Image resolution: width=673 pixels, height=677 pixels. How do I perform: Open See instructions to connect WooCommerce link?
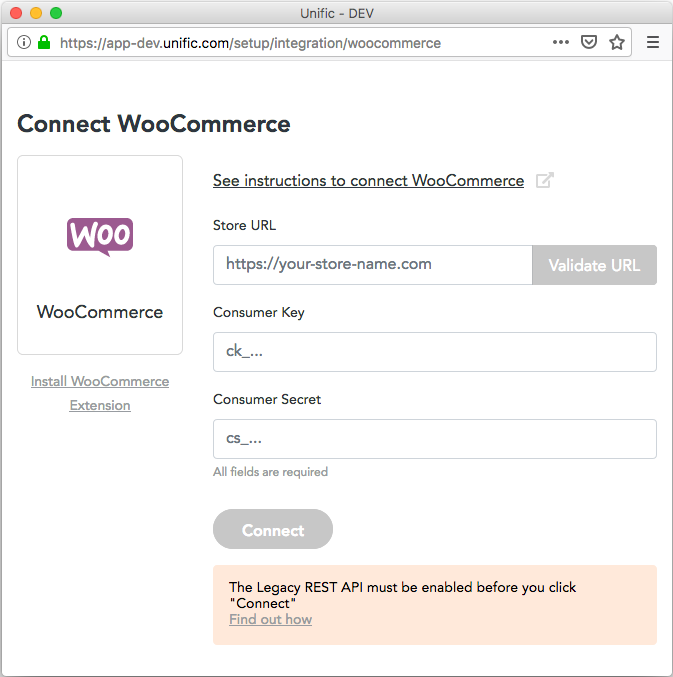tap(368, 180)
